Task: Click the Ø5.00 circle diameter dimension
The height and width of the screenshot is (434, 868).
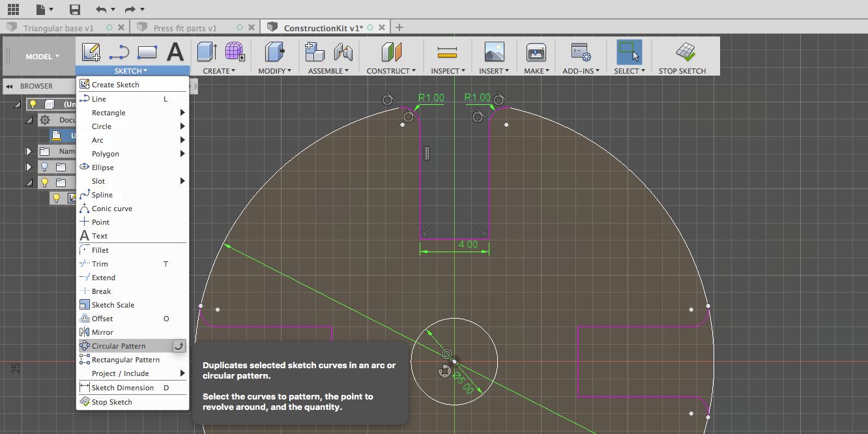Action: (x=463, y=384)
